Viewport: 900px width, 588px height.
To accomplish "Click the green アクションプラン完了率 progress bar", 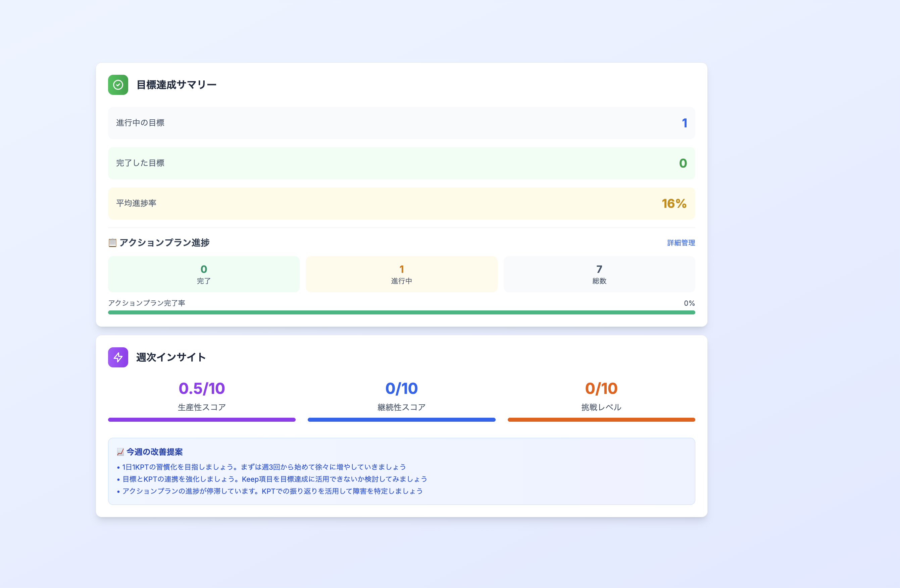I will point(401,312).
